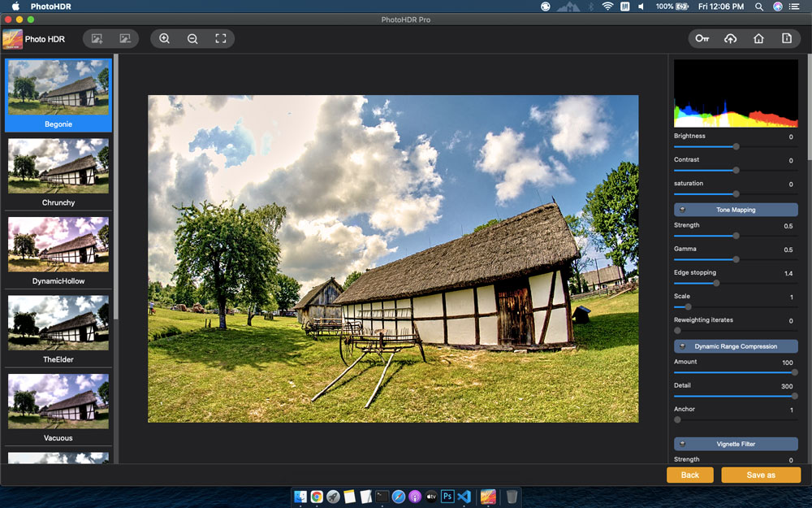812x508 pixels.
Task: Click the clock showing Fri 12:06 PM
Action: (720, 7)
